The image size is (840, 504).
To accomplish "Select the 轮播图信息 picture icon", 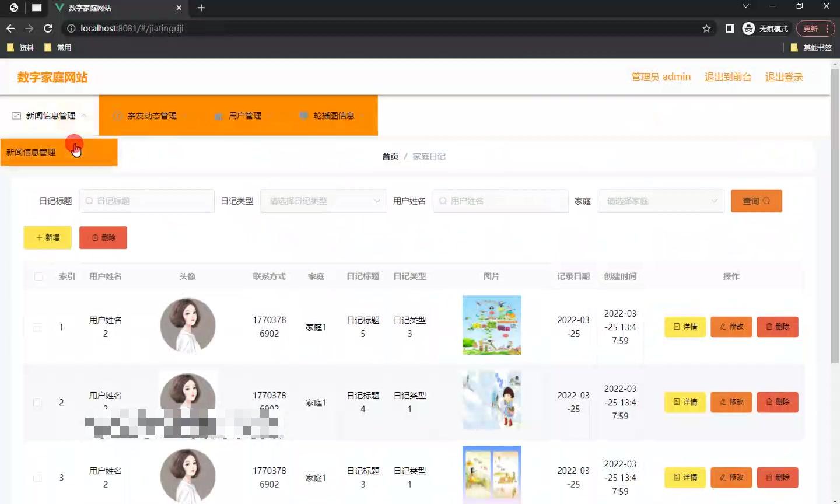I will pos(303,115).
